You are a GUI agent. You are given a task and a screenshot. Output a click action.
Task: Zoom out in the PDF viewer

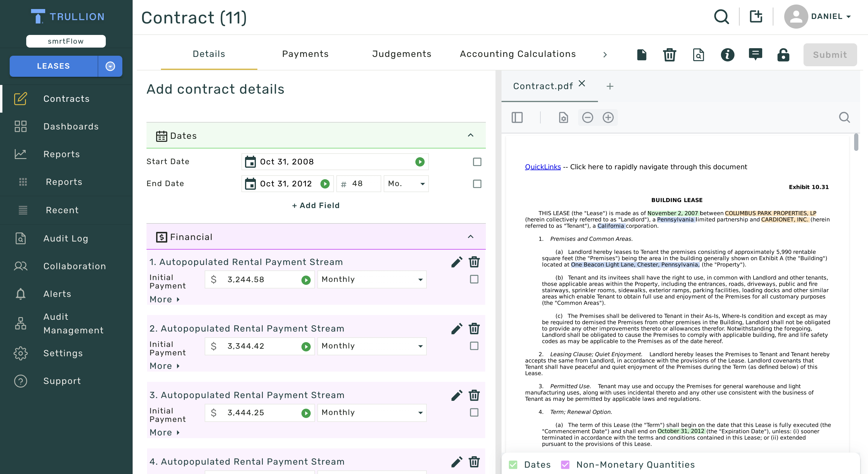click(588, 117)
